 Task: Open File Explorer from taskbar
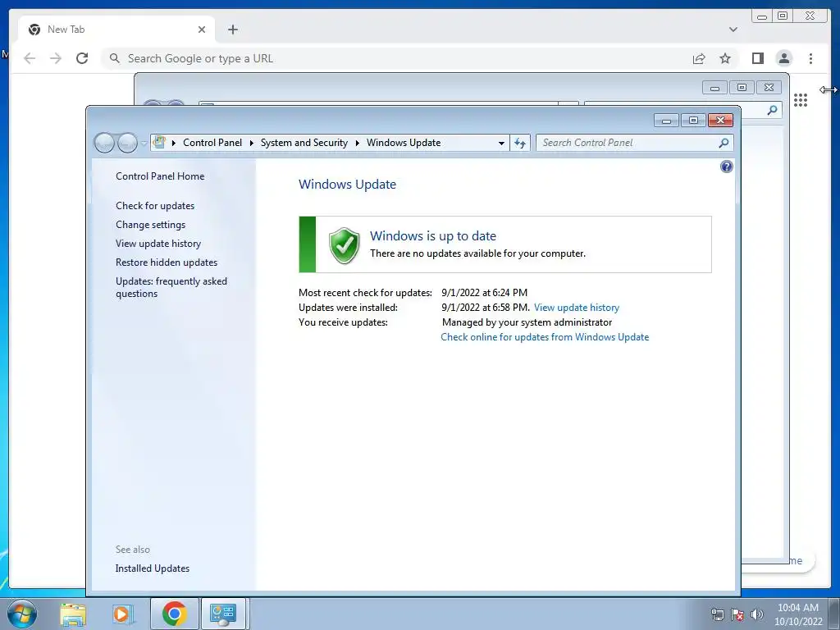pyautogui.click(x=73, y=614)
